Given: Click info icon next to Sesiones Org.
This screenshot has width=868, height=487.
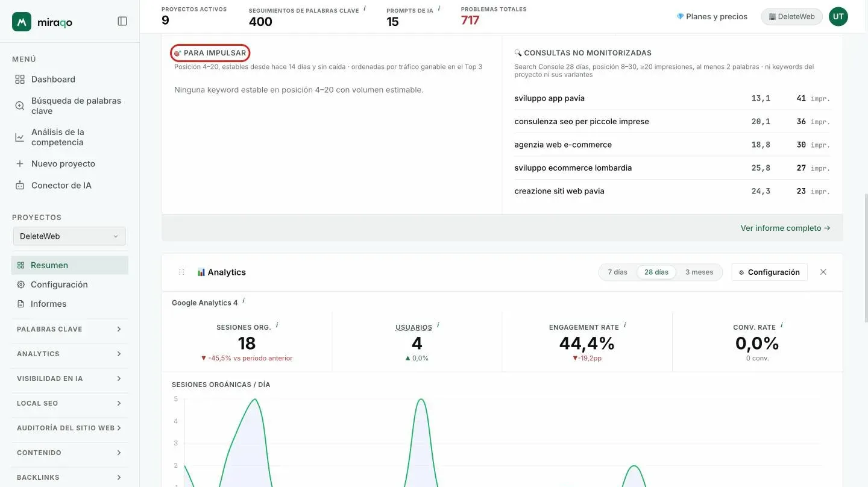Looking at the screenshot, I should tap(277, 325).
